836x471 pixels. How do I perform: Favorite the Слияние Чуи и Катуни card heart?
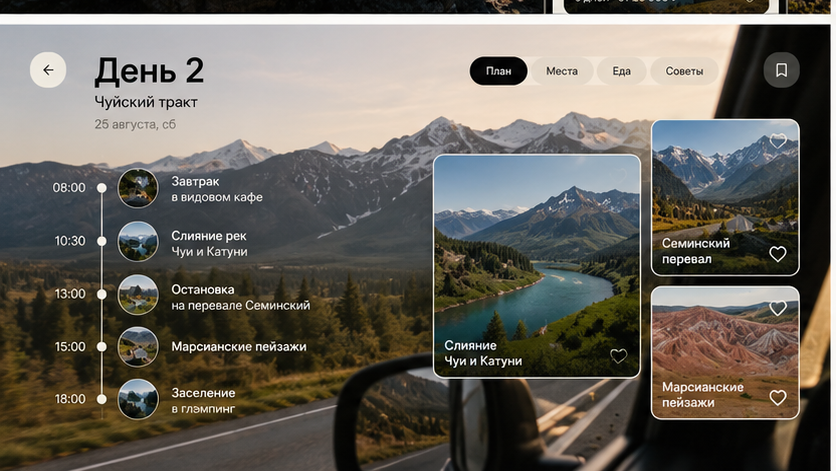pos(618,355)
